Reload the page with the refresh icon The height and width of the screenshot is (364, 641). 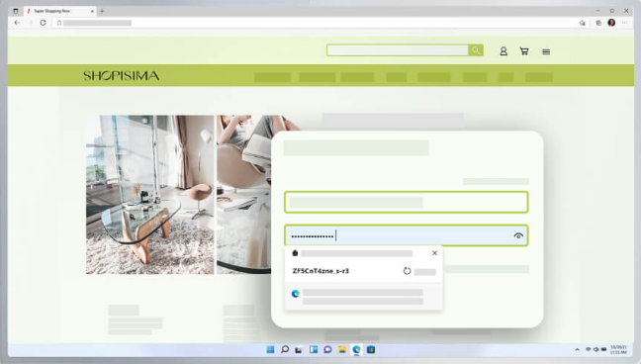pos(43,23)
